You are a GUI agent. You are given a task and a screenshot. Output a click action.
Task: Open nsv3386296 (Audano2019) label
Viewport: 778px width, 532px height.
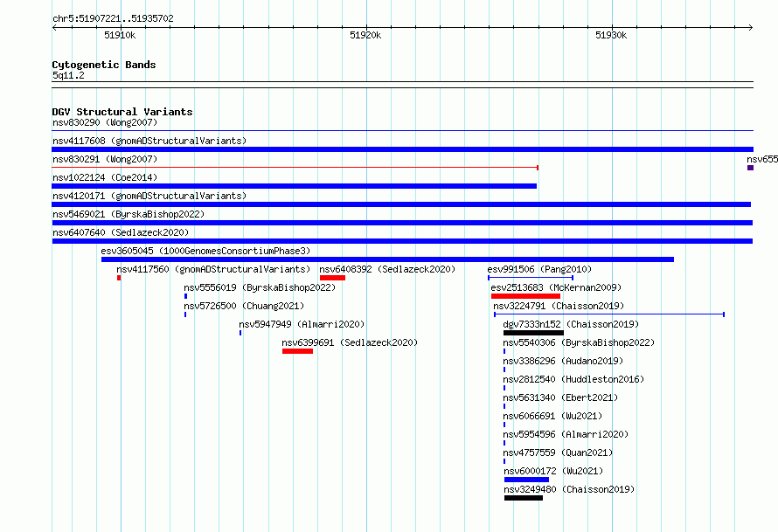(563, 361)
